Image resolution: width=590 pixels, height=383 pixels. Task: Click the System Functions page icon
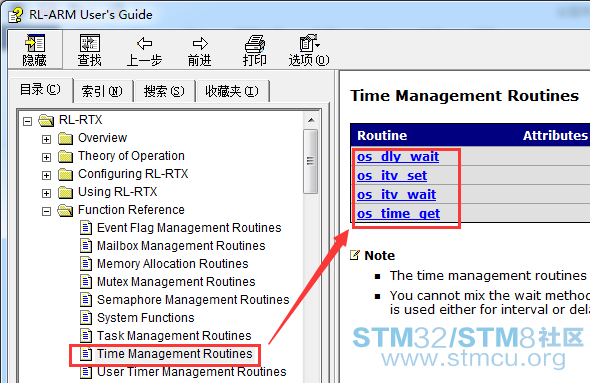[86, 318]
